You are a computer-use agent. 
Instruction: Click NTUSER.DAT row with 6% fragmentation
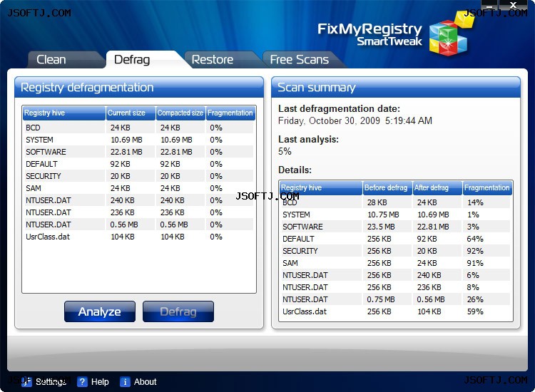pos(395,275)
